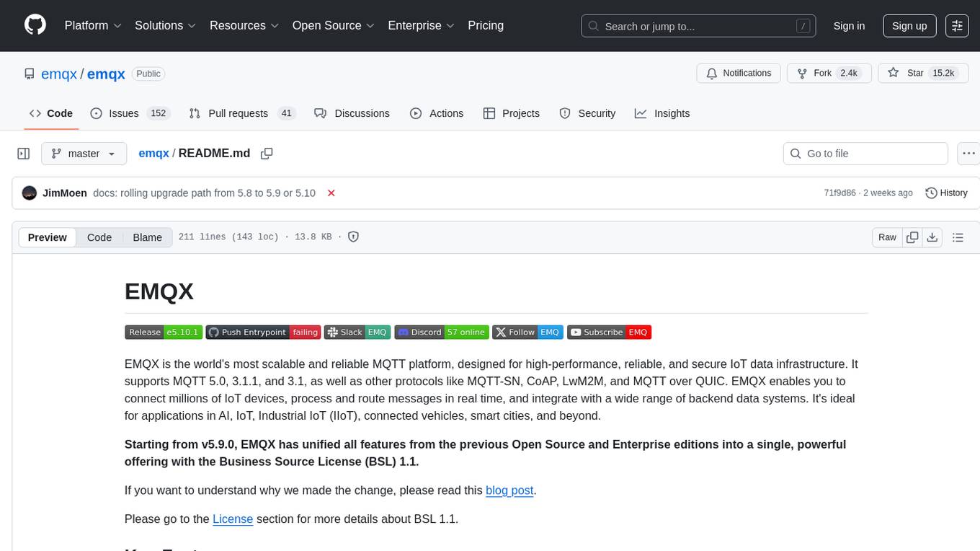Screen dimensions: 980x551
Task: Click the emqx breadcrumb link
Action: [153, 153]
